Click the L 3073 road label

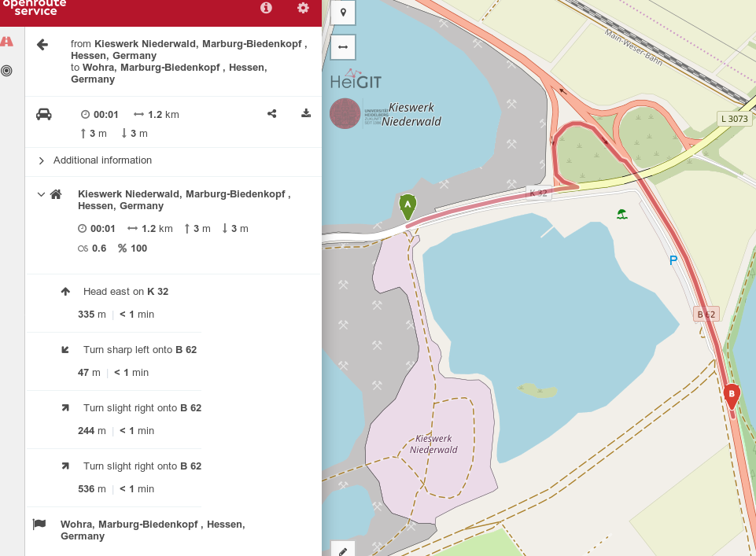pos(734,119)
